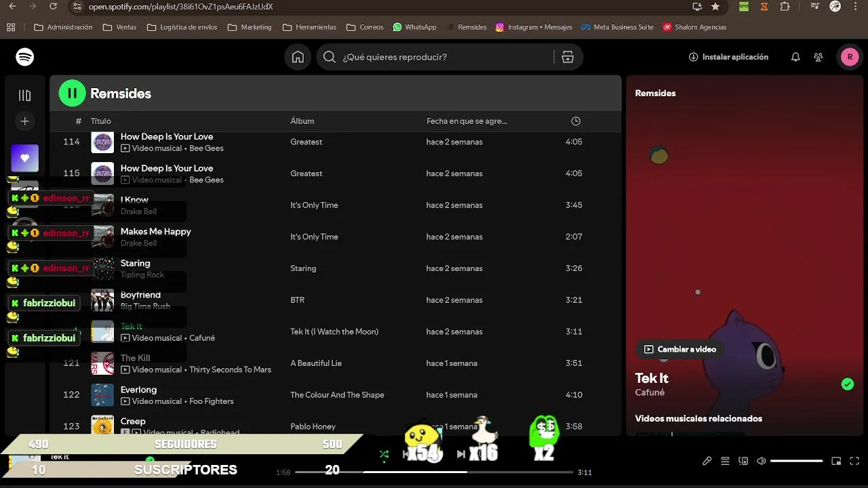
Task: Open Logística de envíos bookmark folder
Action: click(x=182, y=27)
